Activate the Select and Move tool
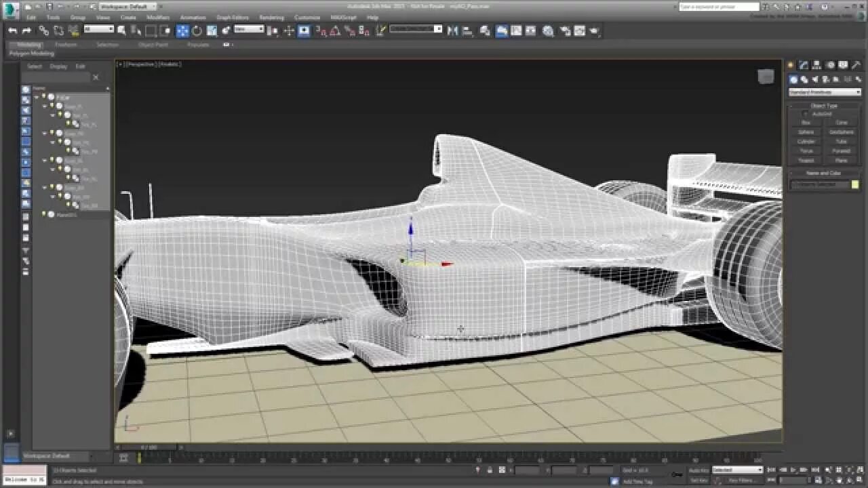The height and width of the screenshot is (488, 868). (x=182, y=30)
